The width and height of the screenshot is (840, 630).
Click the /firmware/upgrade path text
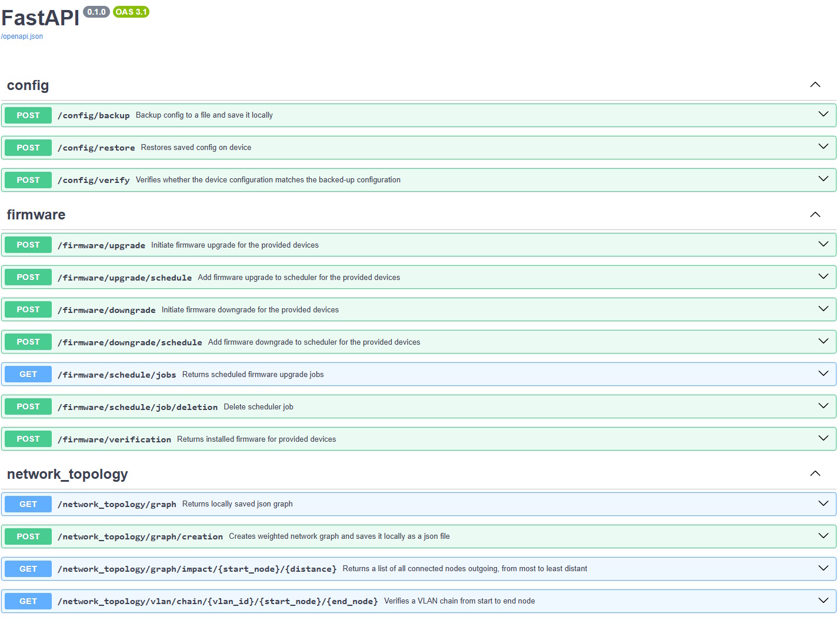coord(101,245)
